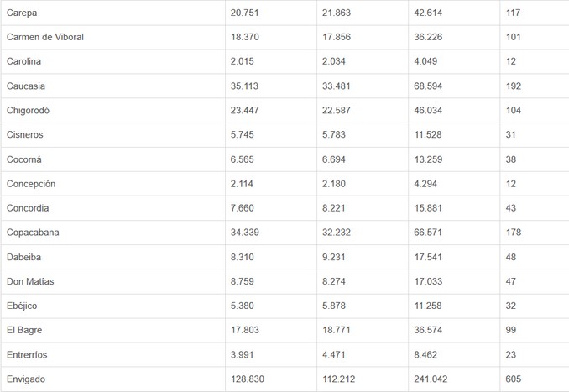Click the Cocorná cell value 6.694
569x392 pixels.
(x=337, y=159)
